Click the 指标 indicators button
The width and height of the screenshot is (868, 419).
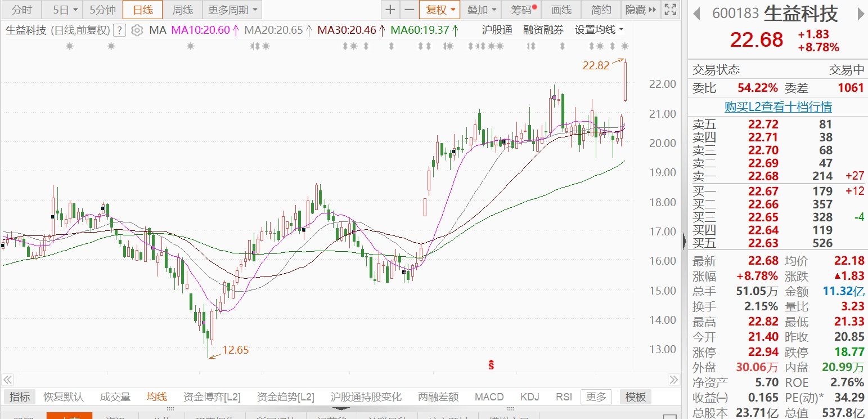click(x=20, y=397)
